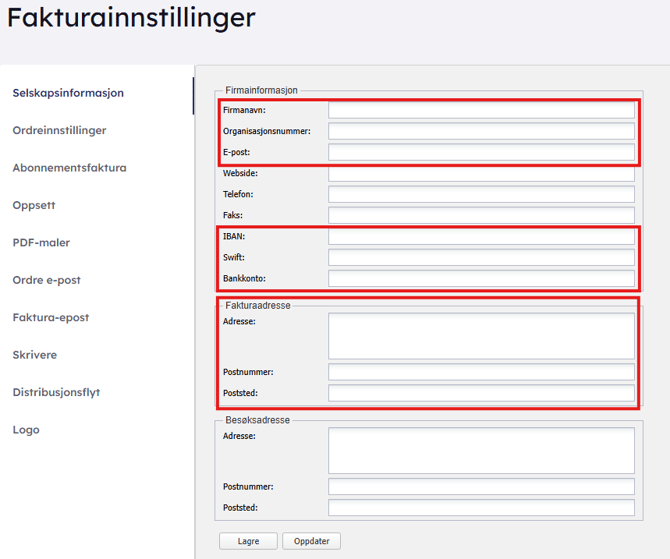
Task: Click into the Organisasjonsnummer field
Action: (481, 131)
